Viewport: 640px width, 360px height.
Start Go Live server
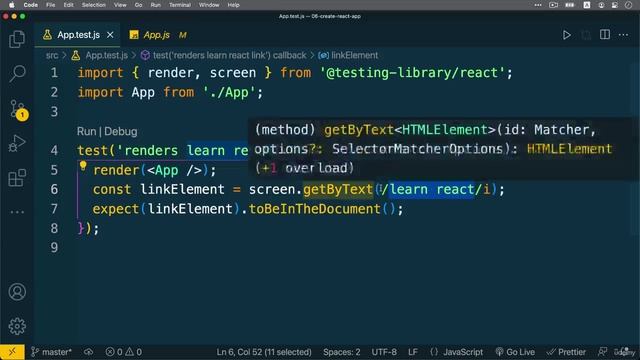[x=515, y=352]
